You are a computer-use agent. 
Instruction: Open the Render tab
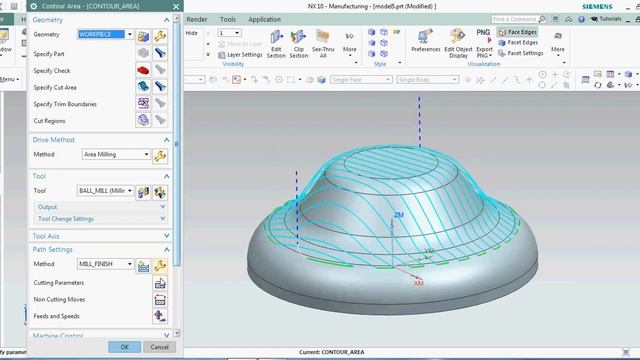(x=197, y=19)
